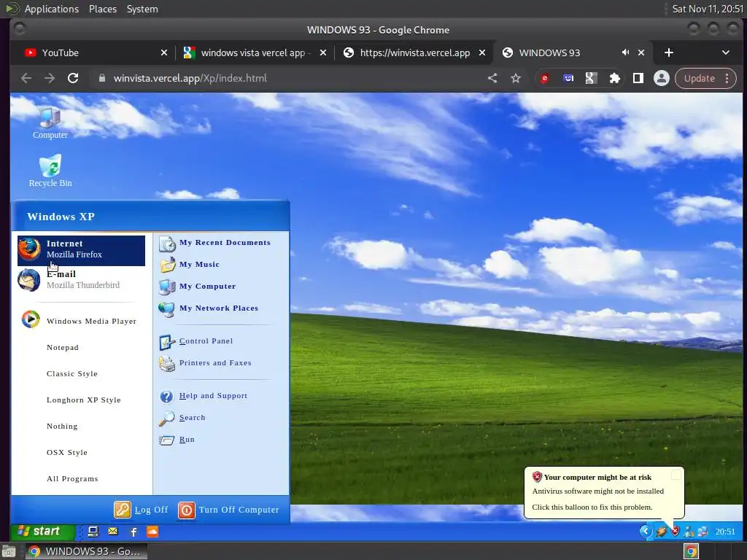Click the network computers tray icon

click(x=703, y=532)
